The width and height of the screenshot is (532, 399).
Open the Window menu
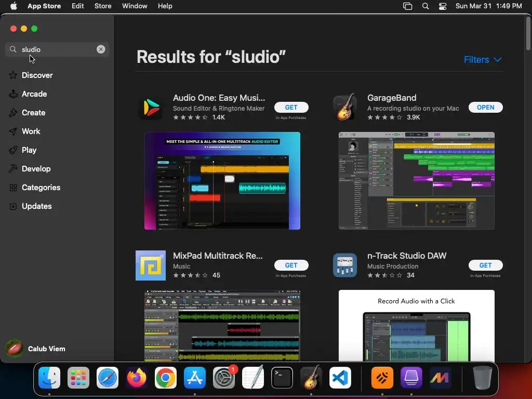tap(135, 6)
